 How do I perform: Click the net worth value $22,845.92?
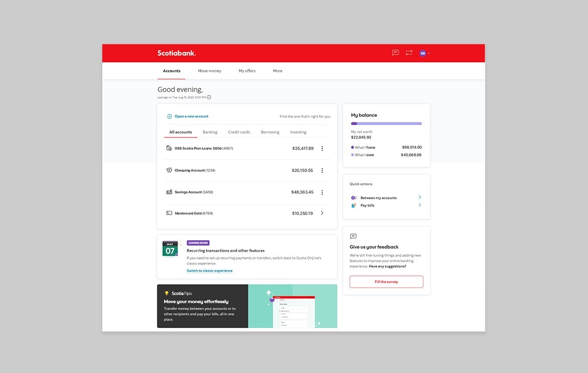(x=361, y=137)
